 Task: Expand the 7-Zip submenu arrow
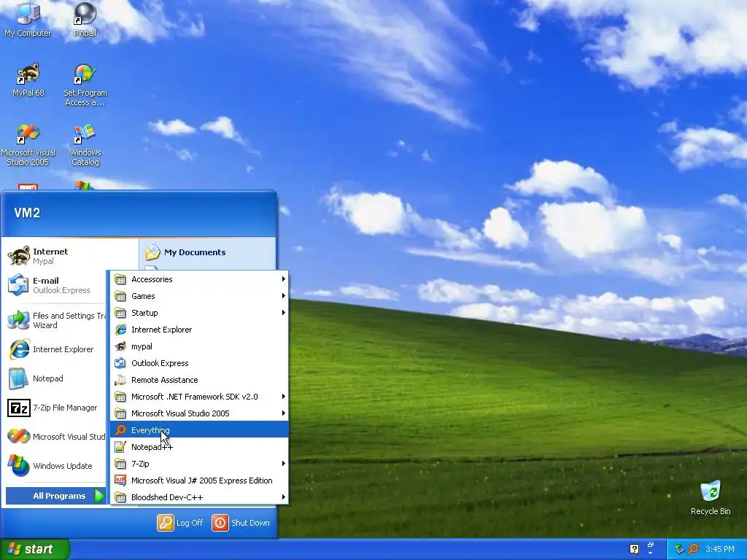click(x=284, y=463)
